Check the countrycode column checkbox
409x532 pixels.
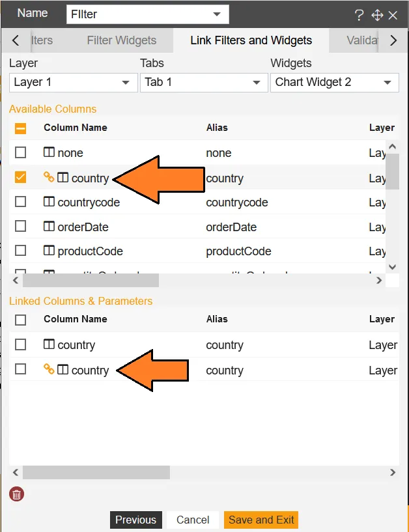tap(21, 202)
